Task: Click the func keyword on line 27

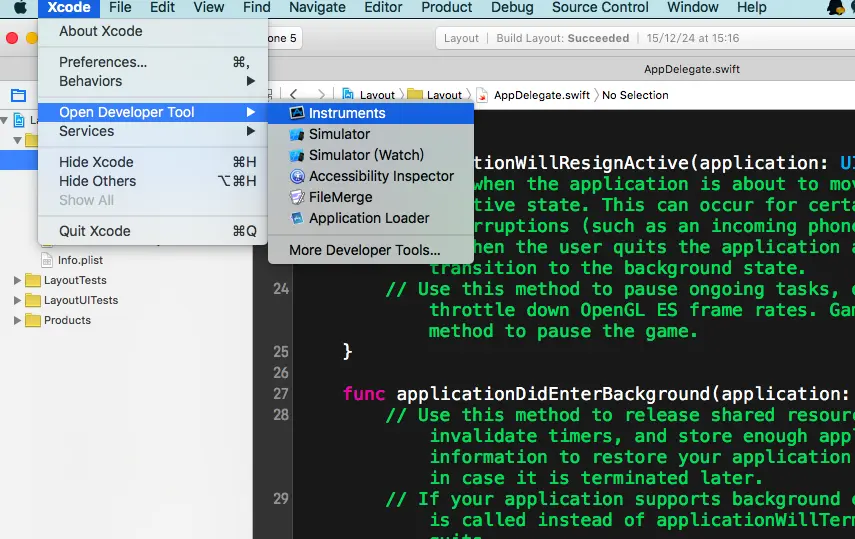Action: 364,393
